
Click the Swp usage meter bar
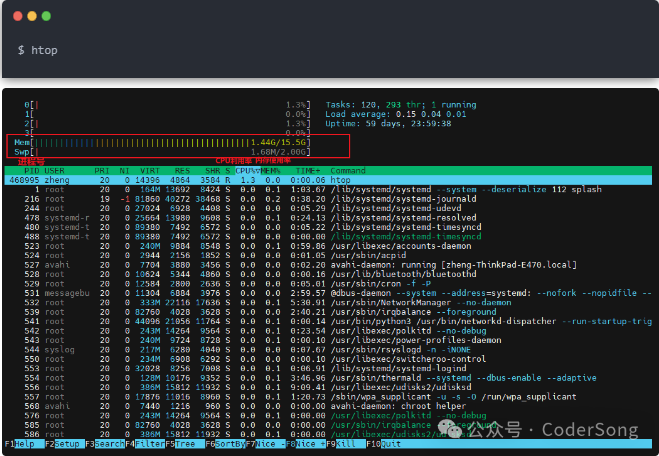pyautogui.click(x=163, y=152)
